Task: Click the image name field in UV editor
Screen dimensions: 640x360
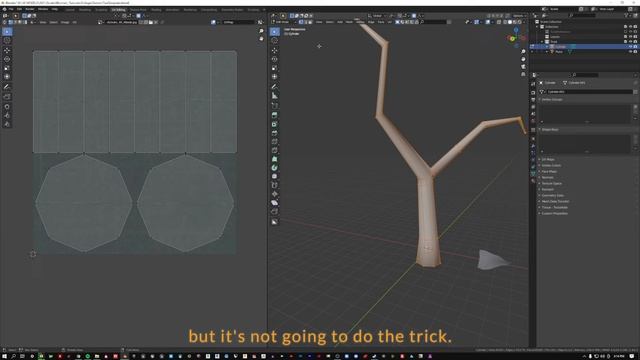Action: [x=121, y=22]
